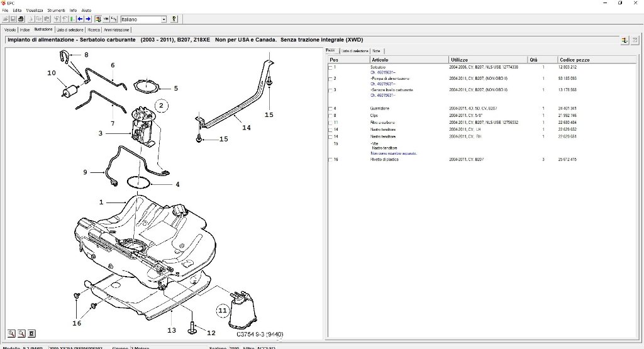Open the help question mark icon
The image size is (644, 349).
[x=174, y=19]
